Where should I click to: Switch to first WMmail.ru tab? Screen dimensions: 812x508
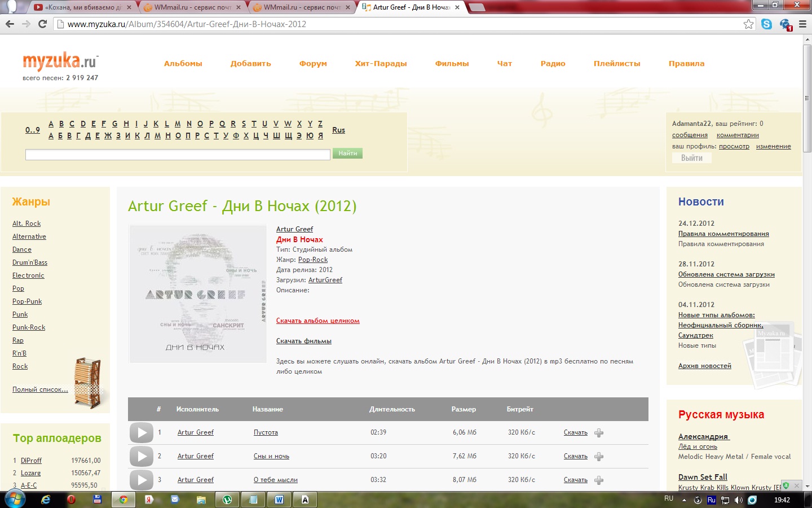pyautogui.click(x=192, y=7)
